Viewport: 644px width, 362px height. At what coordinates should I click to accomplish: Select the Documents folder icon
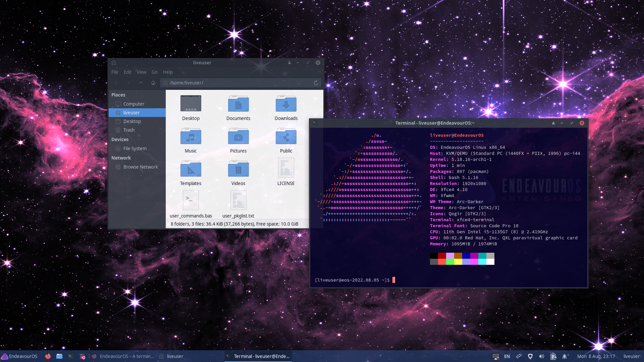pyautogui.click(x=238, y=104)
